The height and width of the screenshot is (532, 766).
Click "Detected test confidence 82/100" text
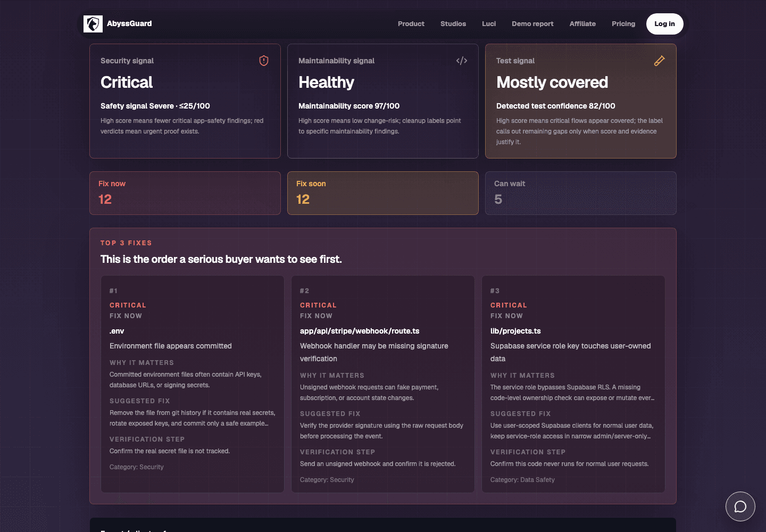tap(556, 106)
